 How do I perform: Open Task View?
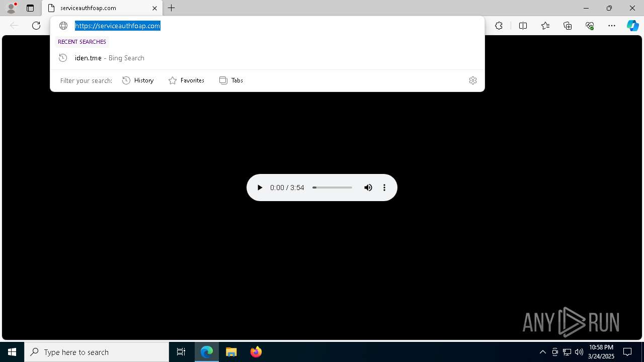pyautogui.click(x=181, y=352)
